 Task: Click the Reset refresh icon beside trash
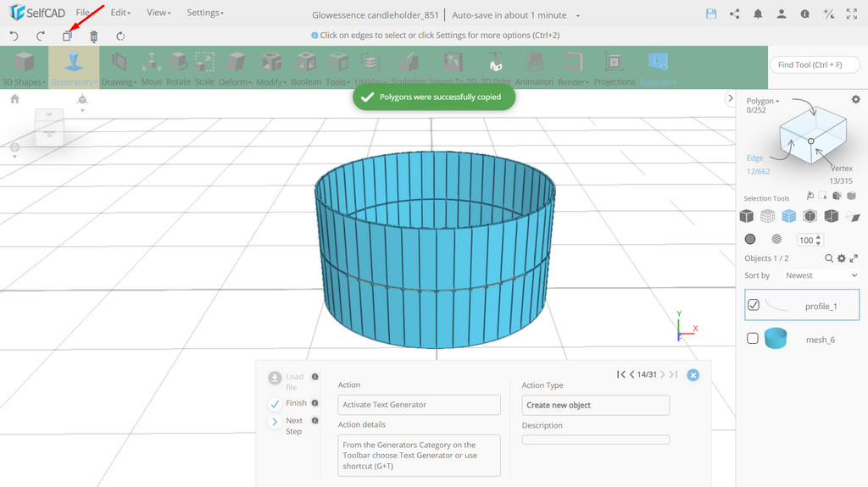(x=120, y=36)
